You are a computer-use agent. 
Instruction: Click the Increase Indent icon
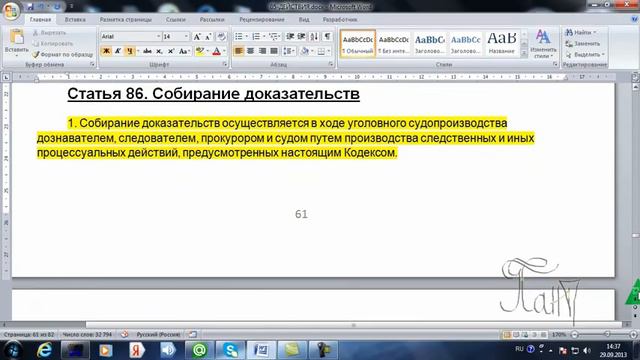point(302,37)
